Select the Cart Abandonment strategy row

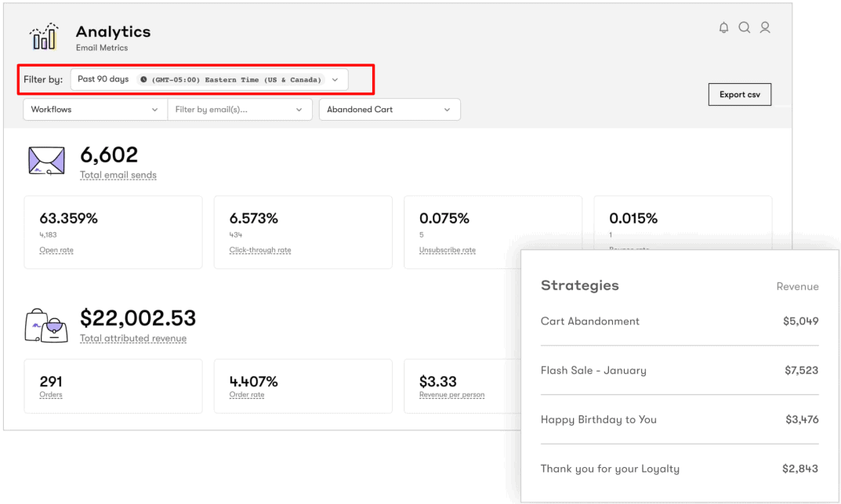[679, 321]
